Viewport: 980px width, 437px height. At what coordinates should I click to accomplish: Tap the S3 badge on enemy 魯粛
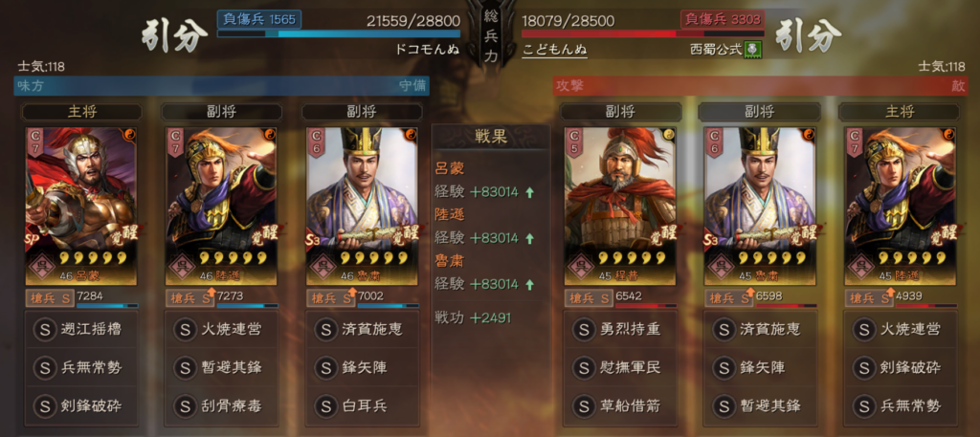tap(713, 240)
